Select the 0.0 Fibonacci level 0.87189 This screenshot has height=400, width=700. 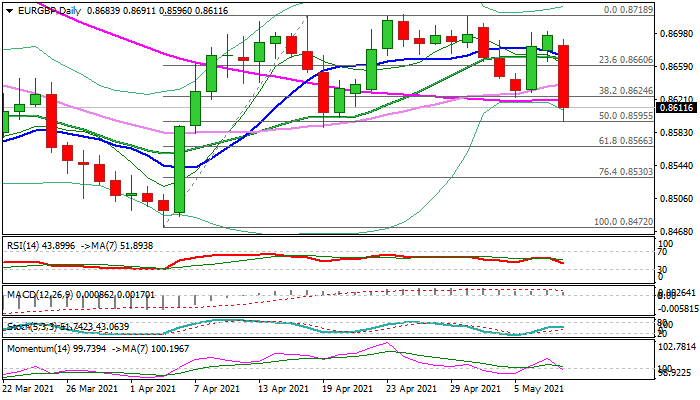(628, 9)
